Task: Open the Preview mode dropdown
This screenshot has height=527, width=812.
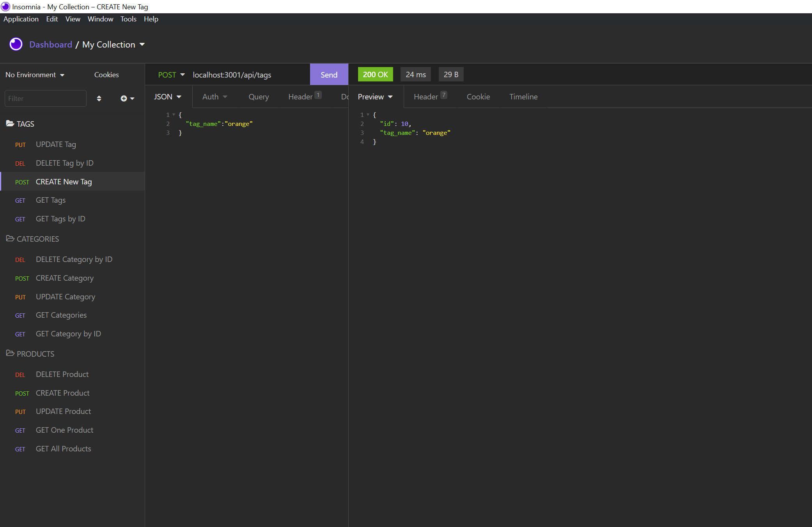Action: pos(374,97)
